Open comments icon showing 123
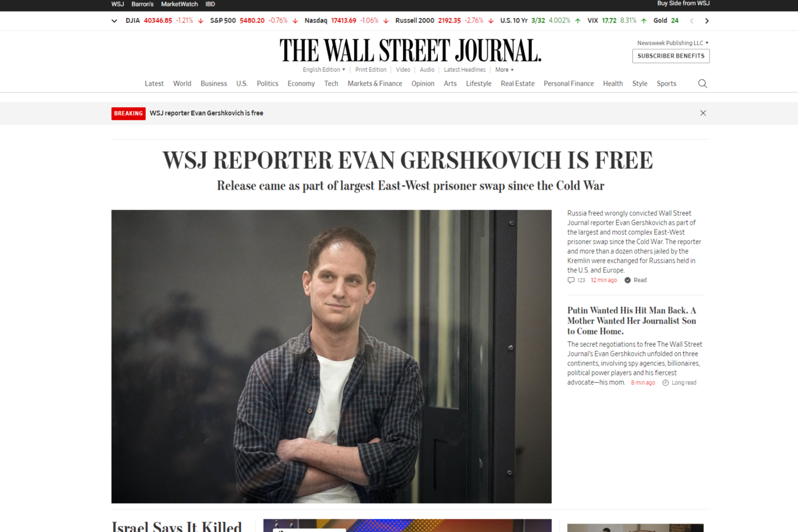Image resolution: width=798 pixels, height=532 pixels. (571, 280)
